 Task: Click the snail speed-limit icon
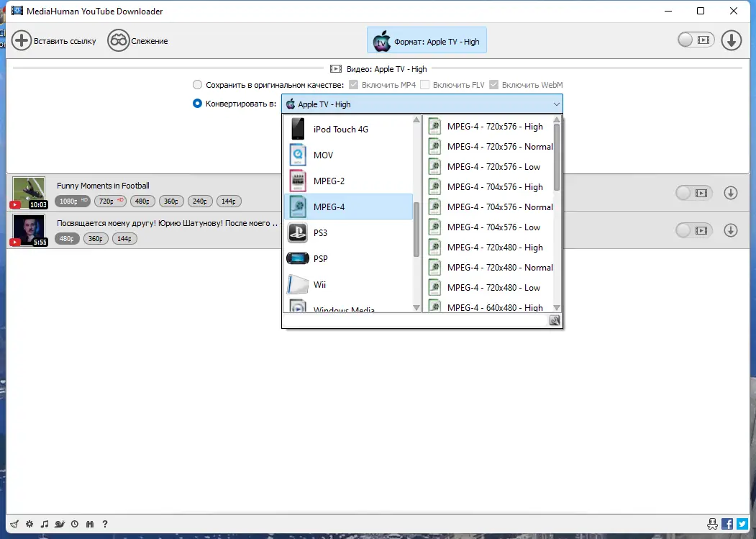[x=60, y=524]
